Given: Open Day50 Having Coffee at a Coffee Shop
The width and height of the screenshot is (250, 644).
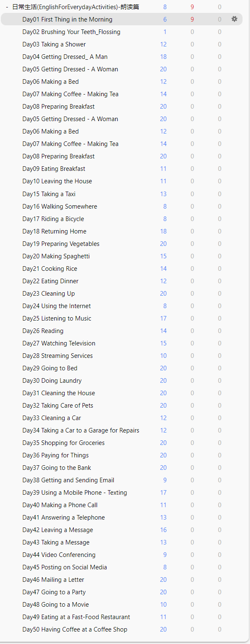Looking at the screenshot, I should 75,629.
